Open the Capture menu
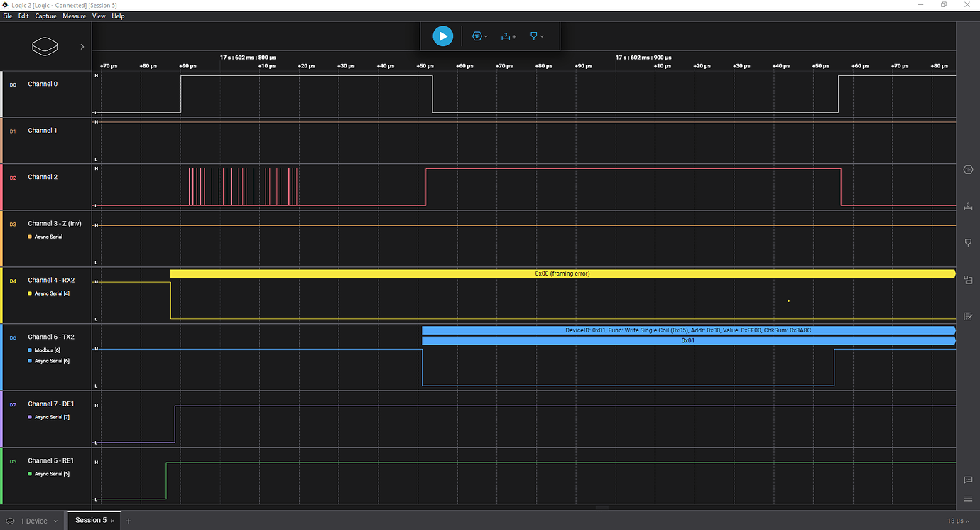This screenshot has width=980, height=530. coord(45,16)
